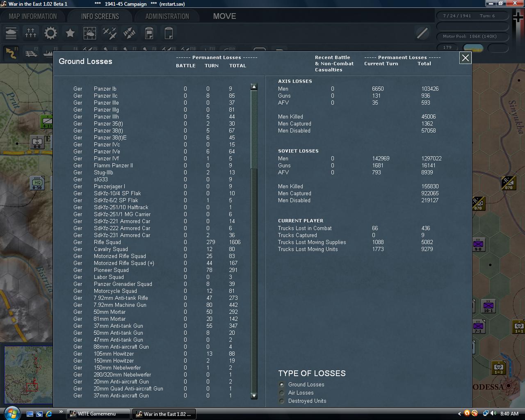Select the yellow 1=3 unit counter
Image resolution: width=525 pixels, height=420 pixels.
pos(498,368)
